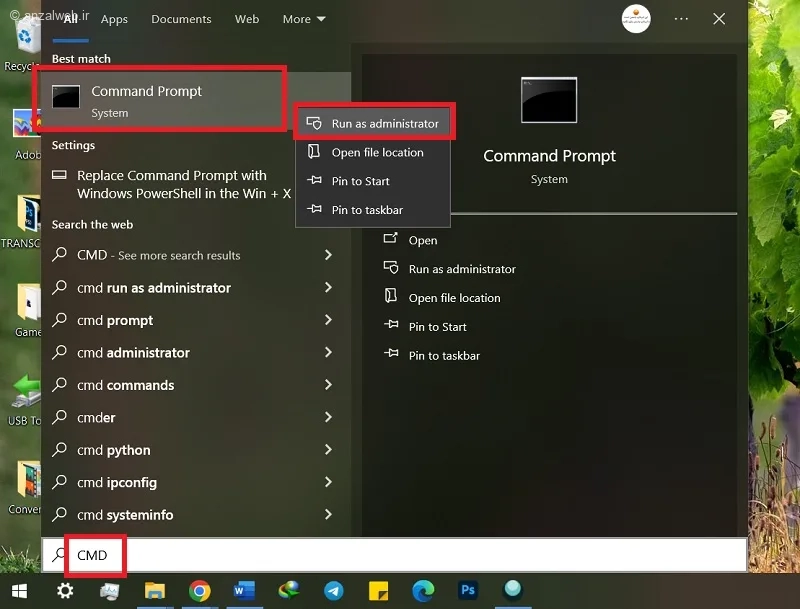The image size is (800, 609).
Task: Select cmd prompt web suggestion
Action: (115, 320)
